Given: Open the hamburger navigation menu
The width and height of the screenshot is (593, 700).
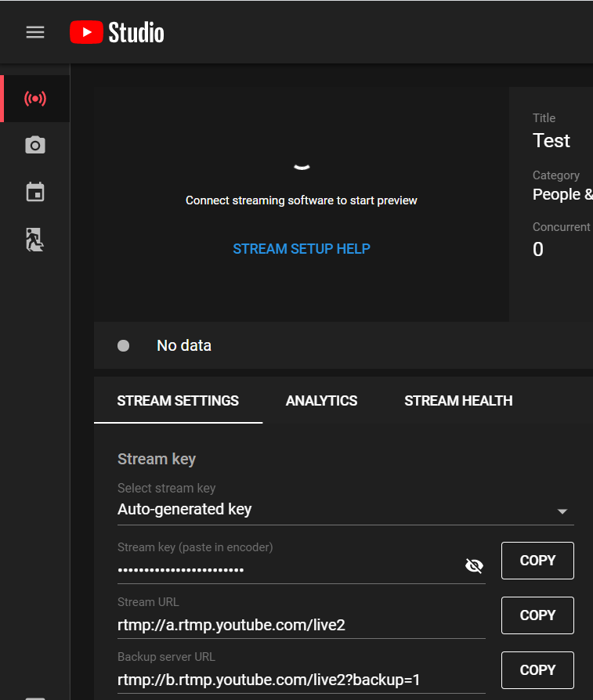Looking at the screenshot, I should [x=35, y=32].
